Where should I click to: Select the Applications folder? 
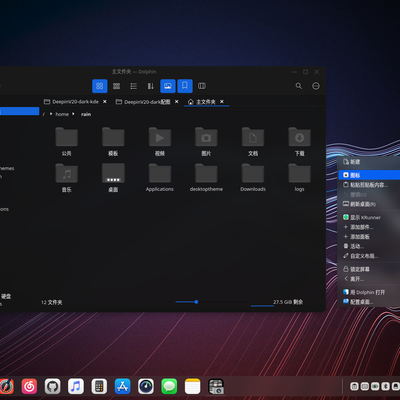(160, 178)
